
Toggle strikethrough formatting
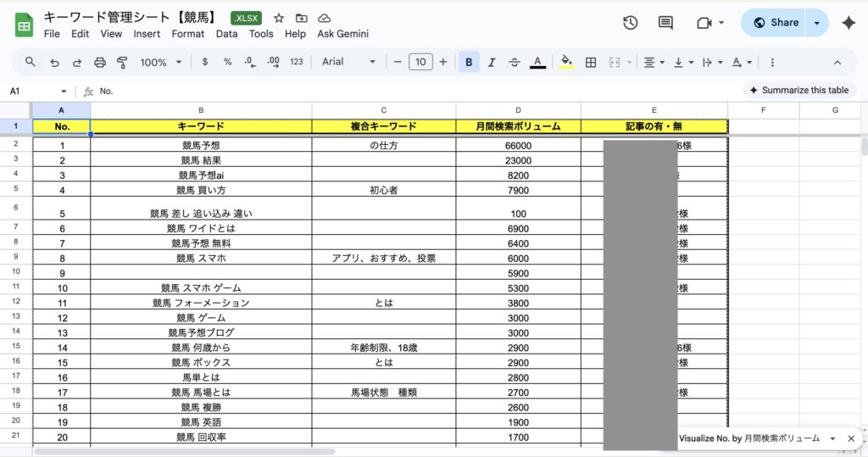tap(515, 63)
